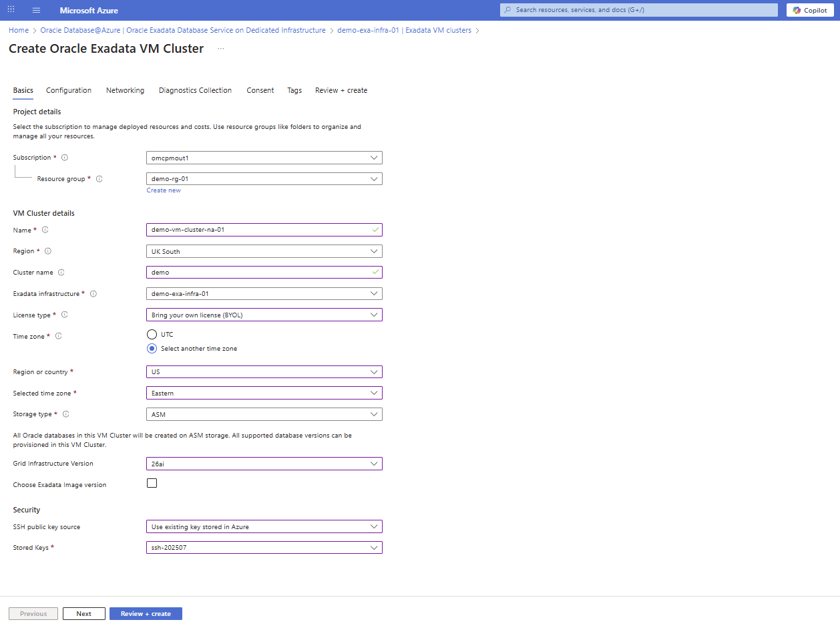
Task: Click the demo-exa-infra-01 breadcrumb link
Action: tap(368, 30)
